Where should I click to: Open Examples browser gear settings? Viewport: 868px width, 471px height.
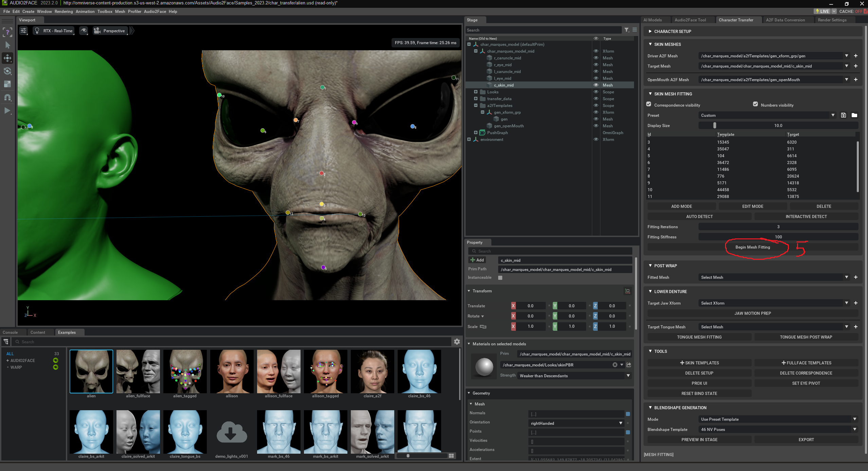(457, 342)
